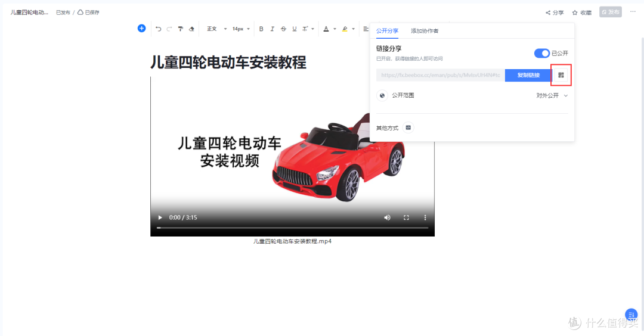644x336 pixels.
Task: Show the QR code for the link
Action: 561,75
